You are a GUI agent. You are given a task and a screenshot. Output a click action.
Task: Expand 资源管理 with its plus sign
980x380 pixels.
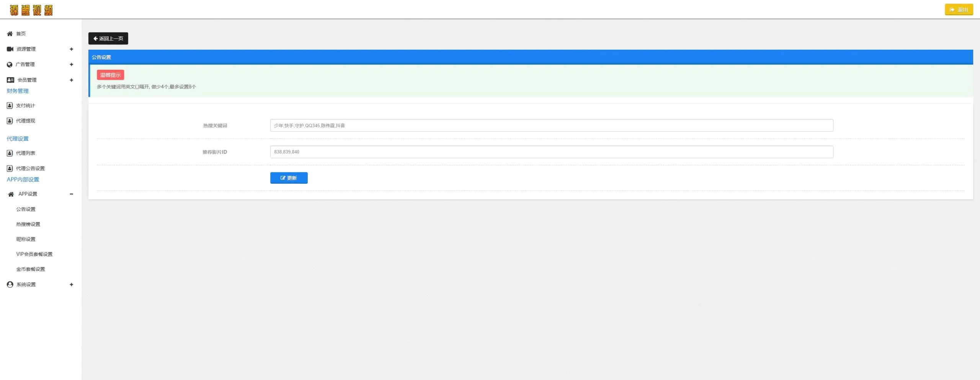click(x=71, y=49)
